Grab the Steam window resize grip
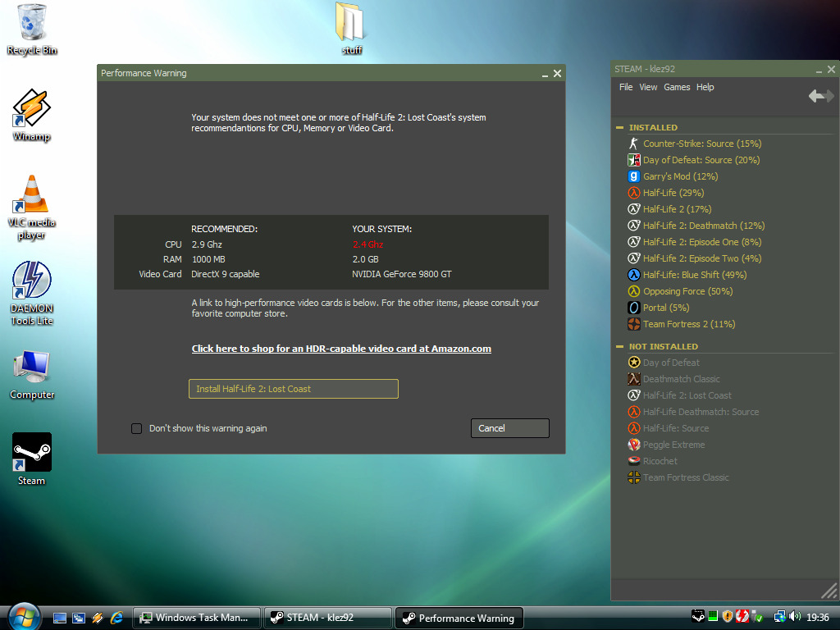The width and height of the screenshot is (840, 630). [829, 591]
